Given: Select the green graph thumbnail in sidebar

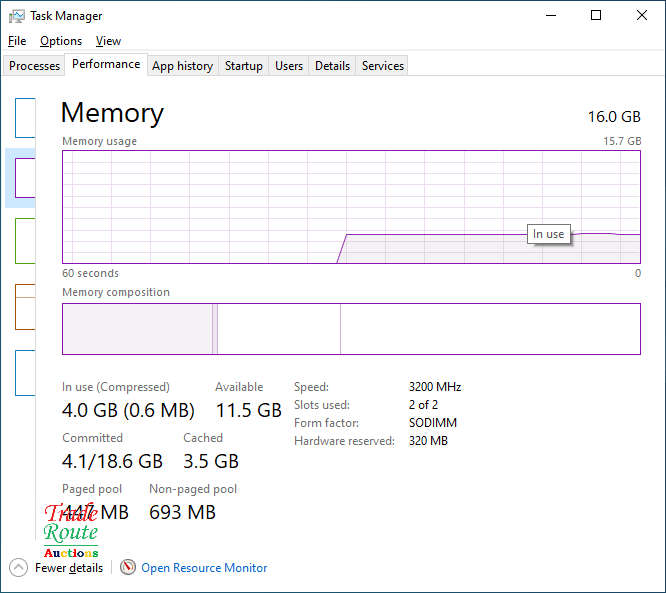Looking at the screenshot, I should 25,240.
